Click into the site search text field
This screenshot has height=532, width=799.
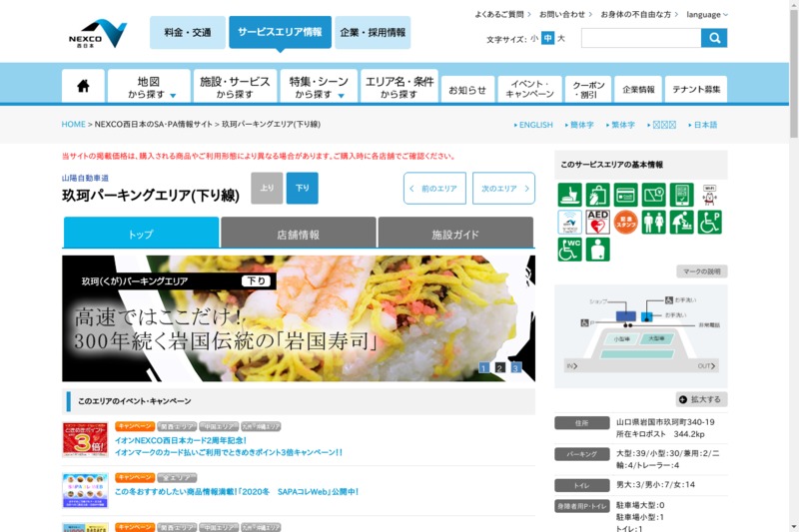point(640,38)
